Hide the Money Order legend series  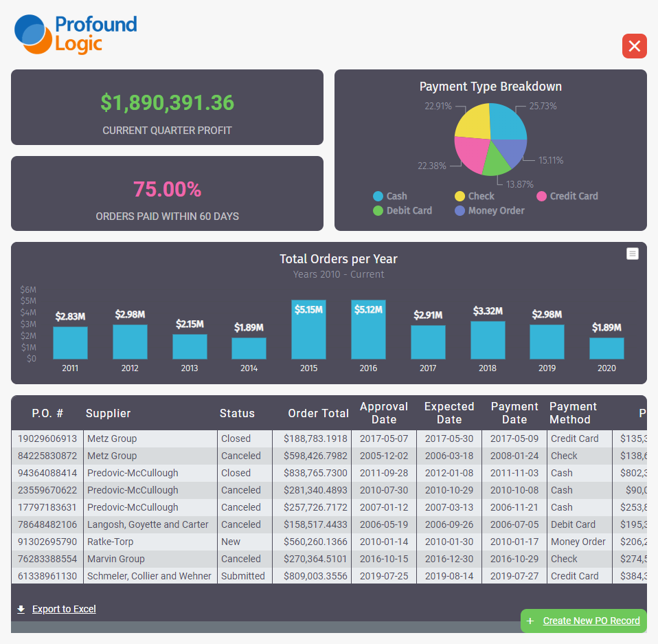pos(489,211)
